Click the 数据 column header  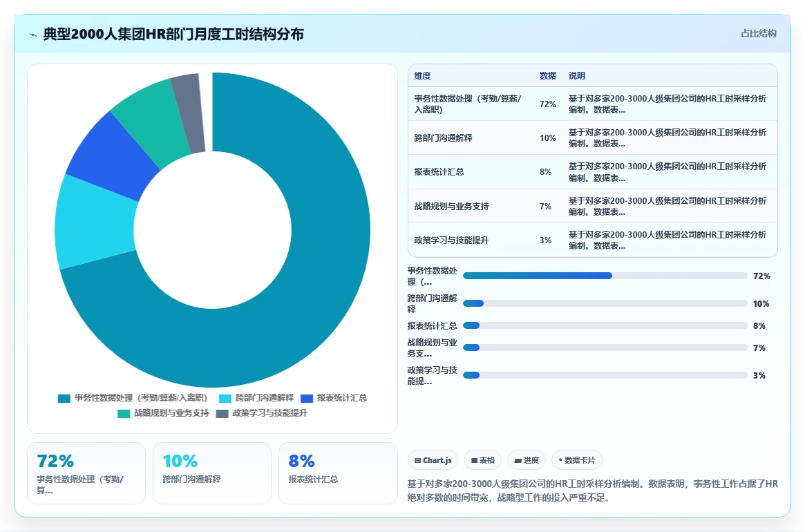coord(547,75)
